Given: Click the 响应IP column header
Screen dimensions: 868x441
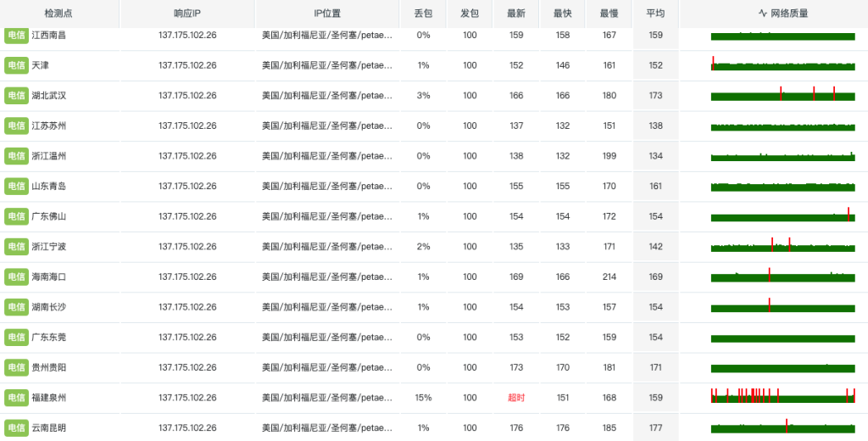Looking at the screenshot, I should [x=186, y=14].
